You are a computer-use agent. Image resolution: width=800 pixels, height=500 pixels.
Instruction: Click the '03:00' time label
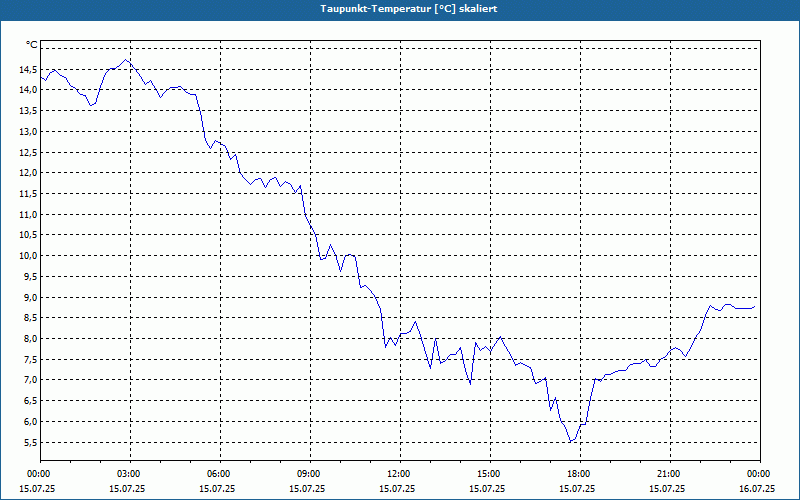[x=130, y=474]
